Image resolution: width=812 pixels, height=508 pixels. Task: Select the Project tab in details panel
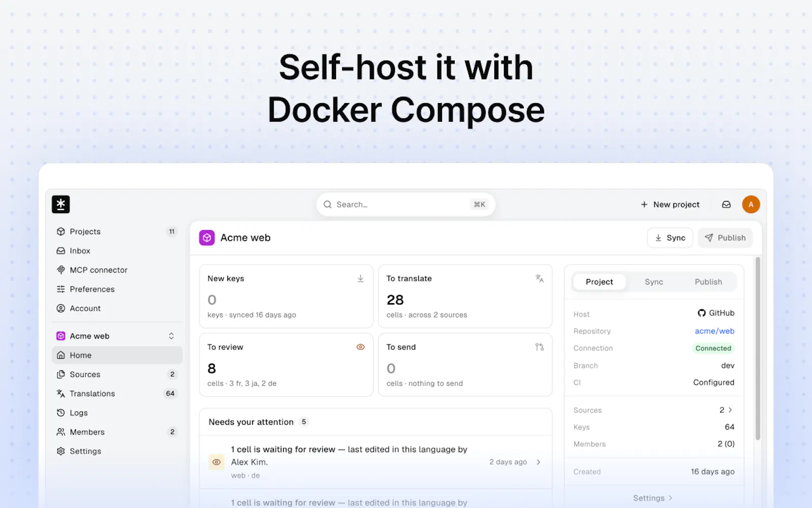[x=599, y=282]
